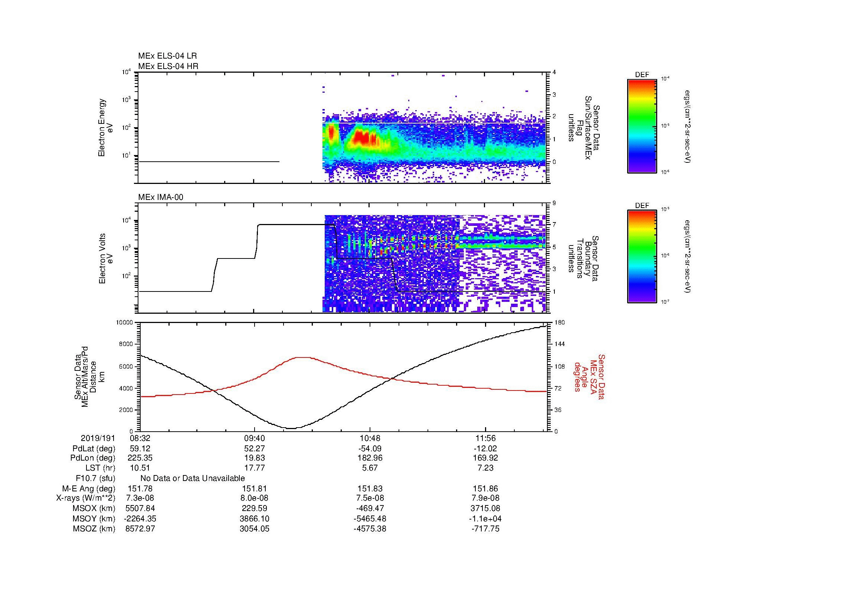868x613 pixels.
Task: Click the PdLat (deg) row label
Action: coord(94,449)
